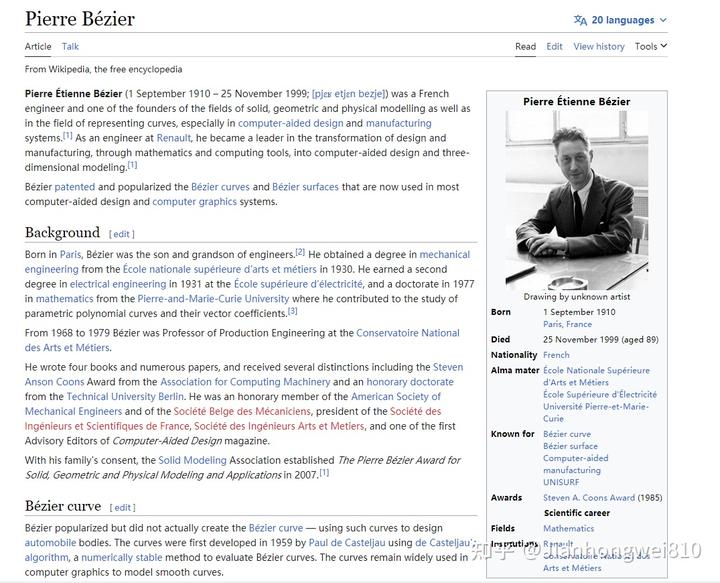Expand the Tools menu

651,46
